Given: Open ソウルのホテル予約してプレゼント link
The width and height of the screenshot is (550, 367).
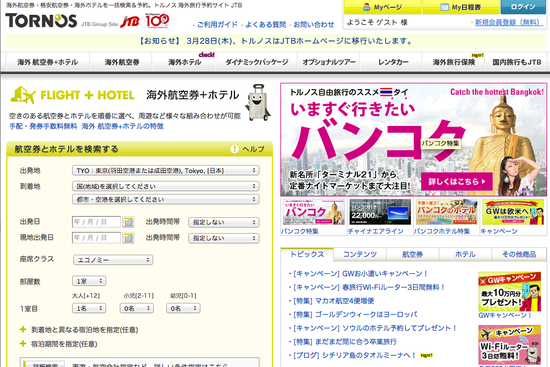Looking at the screenshot, I should click(375, 328).
